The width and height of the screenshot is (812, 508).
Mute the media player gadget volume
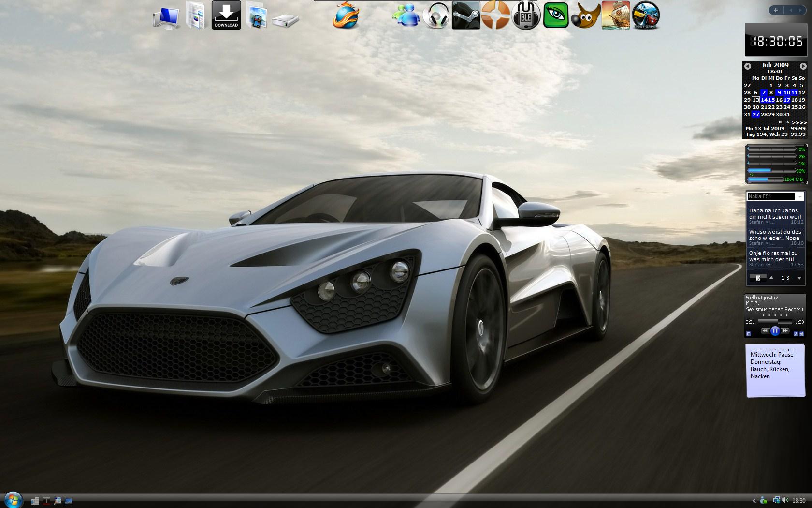click(802, 334)
